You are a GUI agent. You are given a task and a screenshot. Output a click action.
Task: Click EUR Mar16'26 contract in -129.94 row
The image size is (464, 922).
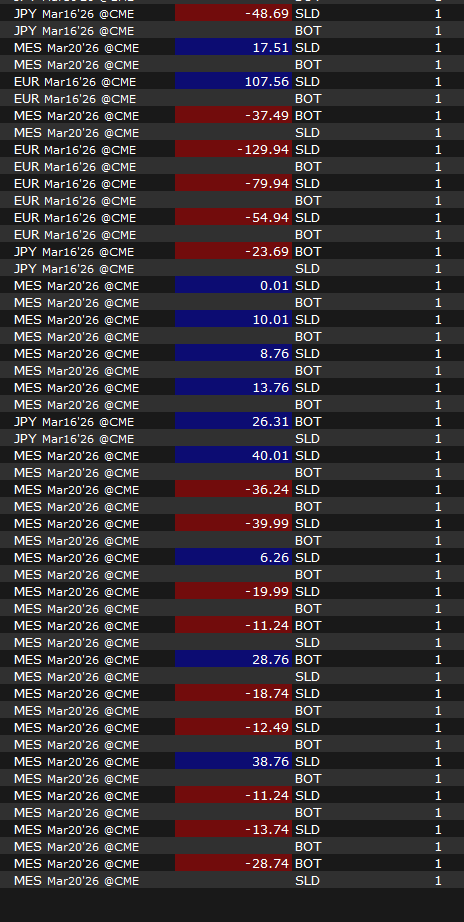[x=75, y=150]
